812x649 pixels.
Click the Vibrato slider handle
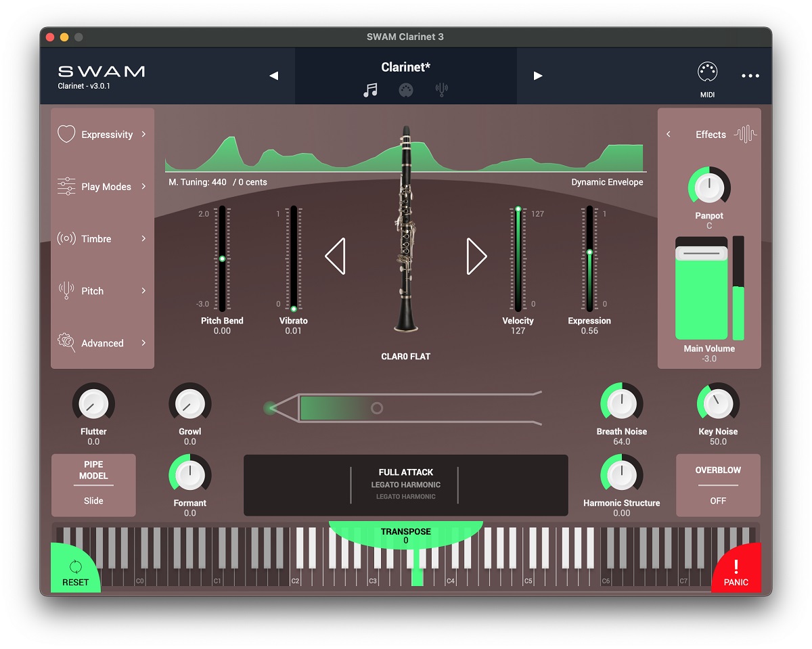[294, 309]
